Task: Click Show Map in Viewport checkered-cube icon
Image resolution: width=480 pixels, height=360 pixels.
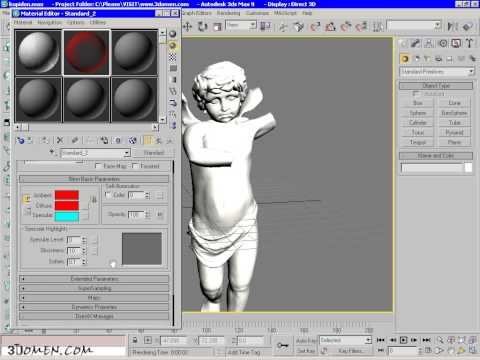Action: pyautogui.click(x=133, y=140)
